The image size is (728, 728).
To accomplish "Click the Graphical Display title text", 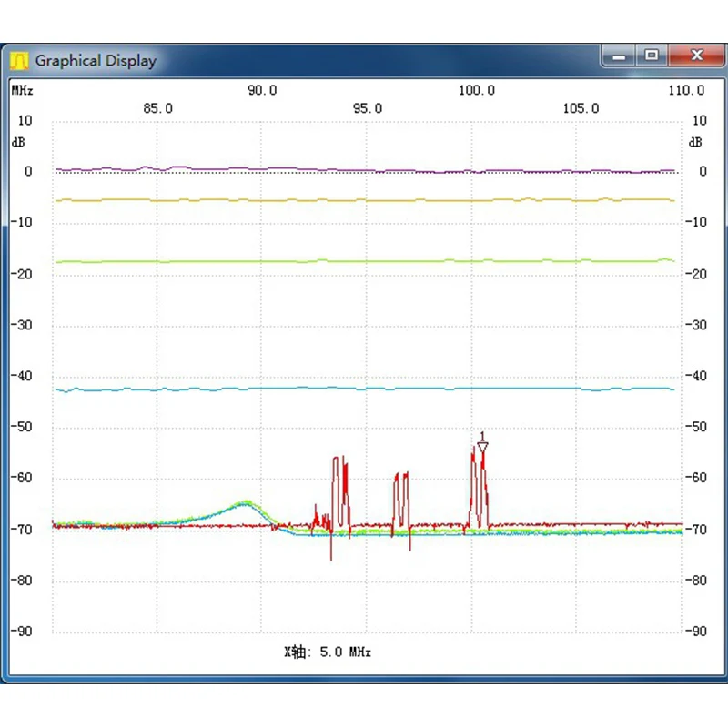I will coord(96,61).
